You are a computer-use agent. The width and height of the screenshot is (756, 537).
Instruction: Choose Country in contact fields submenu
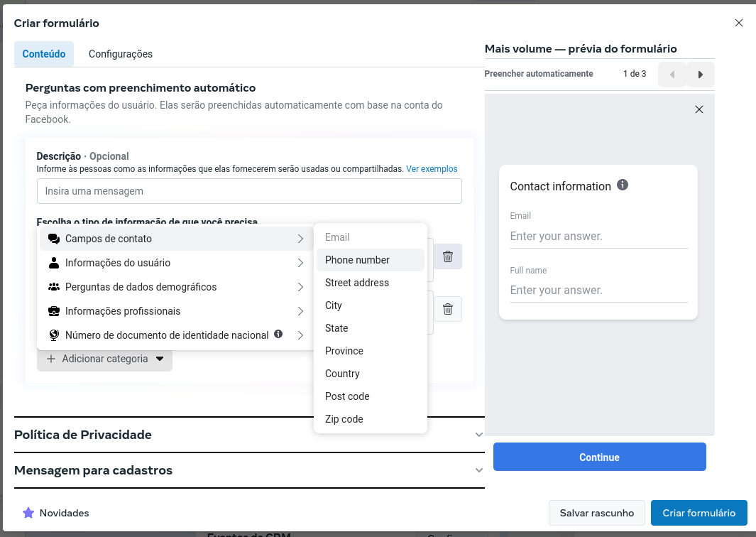click(371, 374)
